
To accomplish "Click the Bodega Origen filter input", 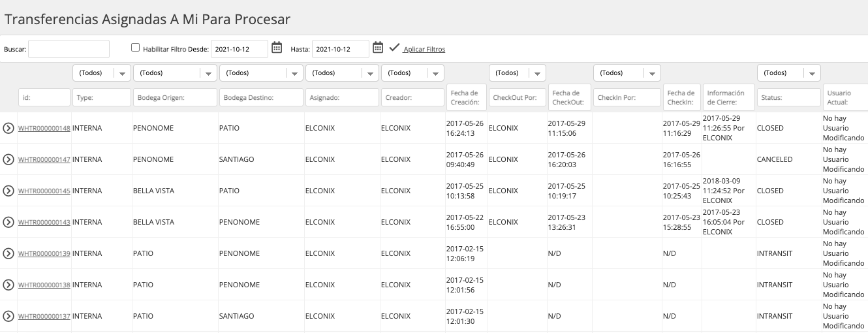I will click(x=175, y=97).
